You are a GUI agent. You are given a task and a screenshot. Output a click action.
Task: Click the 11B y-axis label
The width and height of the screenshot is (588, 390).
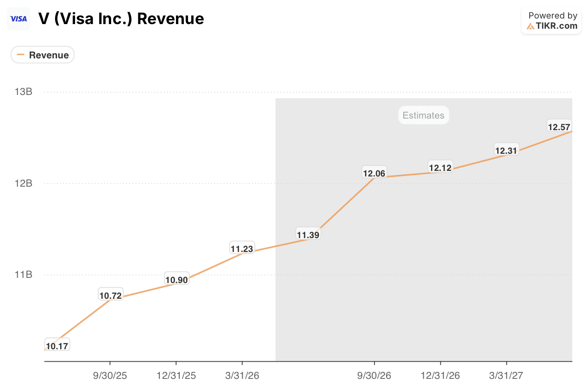click(x=23, y=275)
